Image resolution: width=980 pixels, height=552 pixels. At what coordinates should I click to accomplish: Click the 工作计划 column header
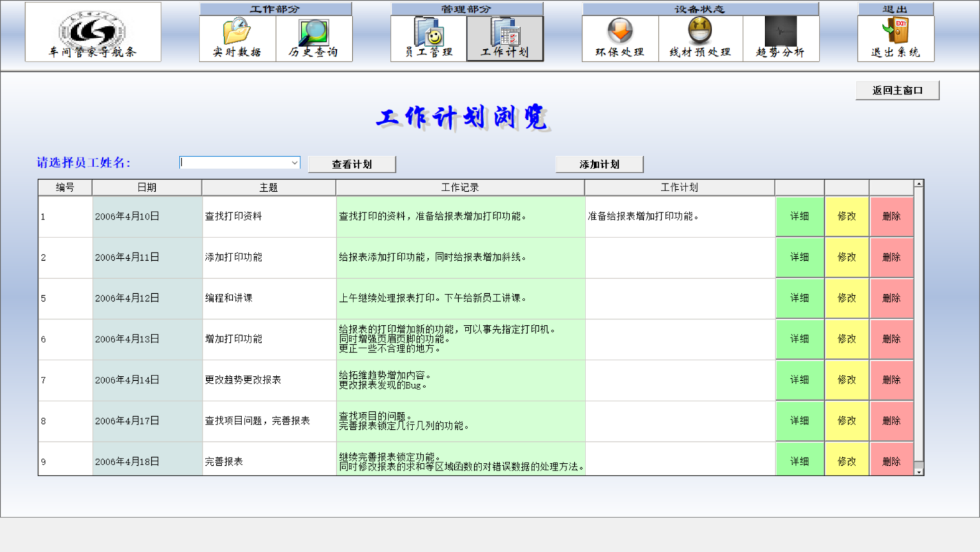(x=680, y=188)
